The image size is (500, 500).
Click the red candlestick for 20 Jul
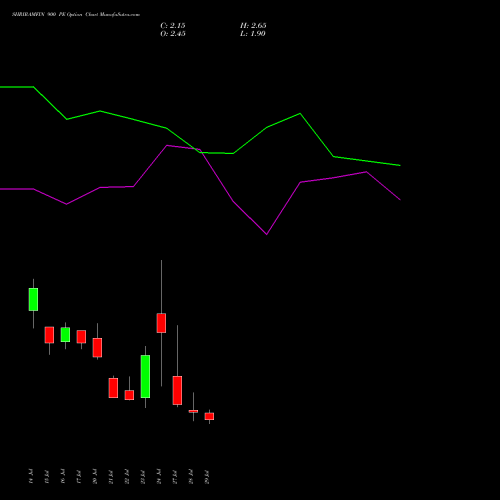tap(97, 348)
